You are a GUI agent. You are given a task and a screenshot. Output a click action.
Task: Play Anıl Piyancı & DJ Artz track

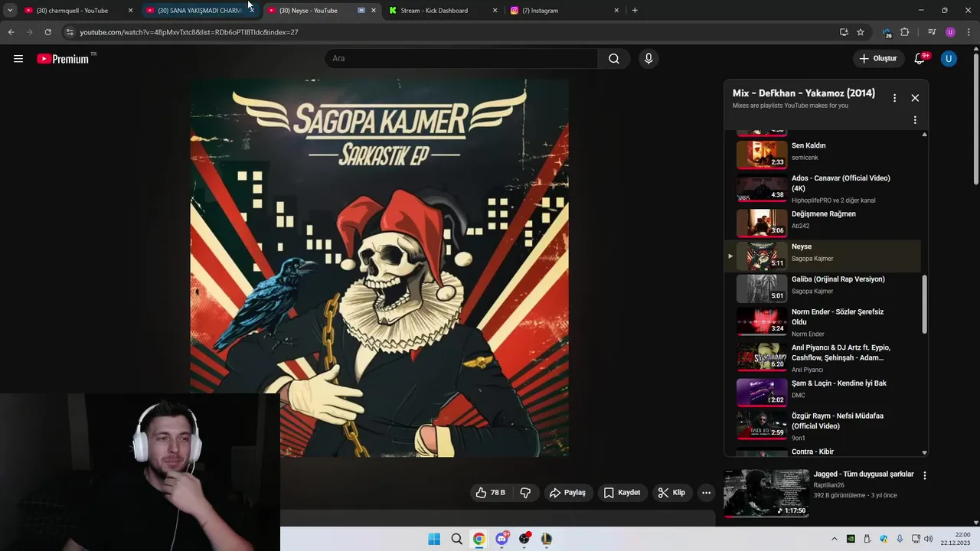tap(823, 357)
